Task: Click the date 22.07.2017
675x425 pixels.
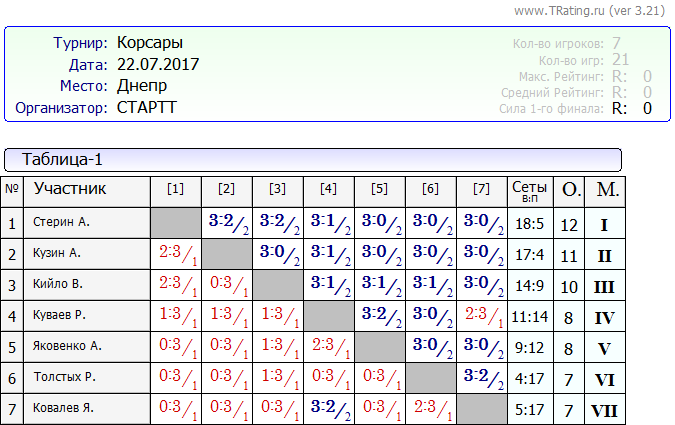Action: pyautogui.click(x=158, y=64)
